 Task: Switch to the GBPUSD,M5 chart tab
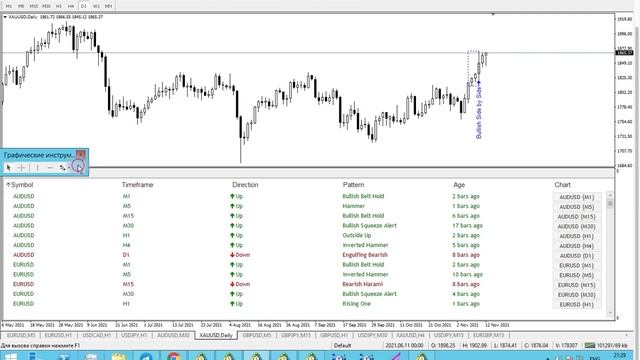[257, 335]
